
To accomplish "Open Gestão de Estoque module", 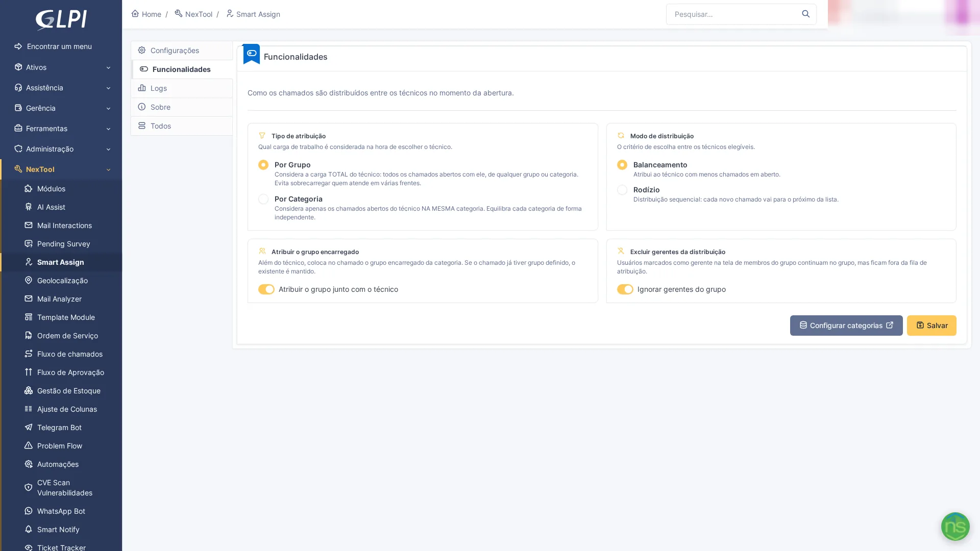I will tap(62, 391).
